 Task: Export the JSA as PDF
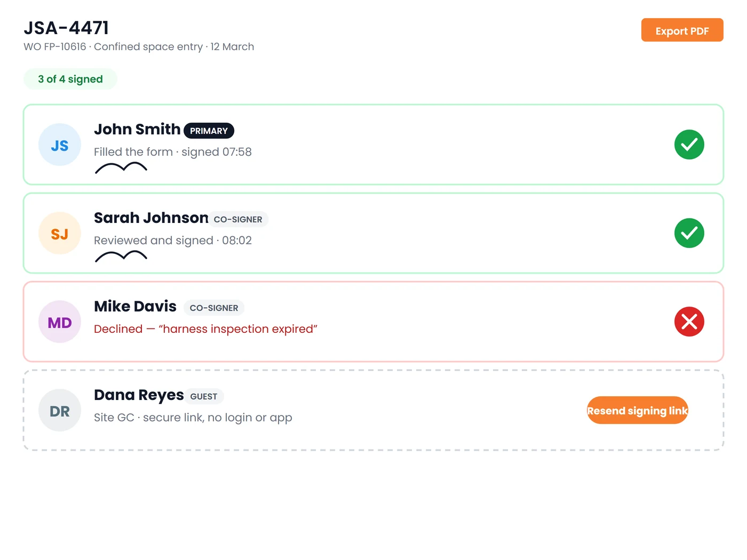[682, 30]
